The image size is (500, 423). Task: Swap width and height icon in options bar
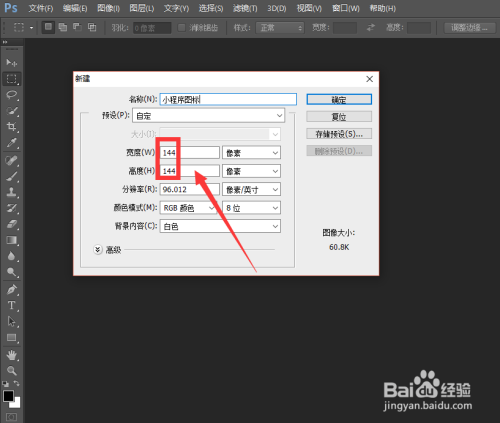pos(371,27)
